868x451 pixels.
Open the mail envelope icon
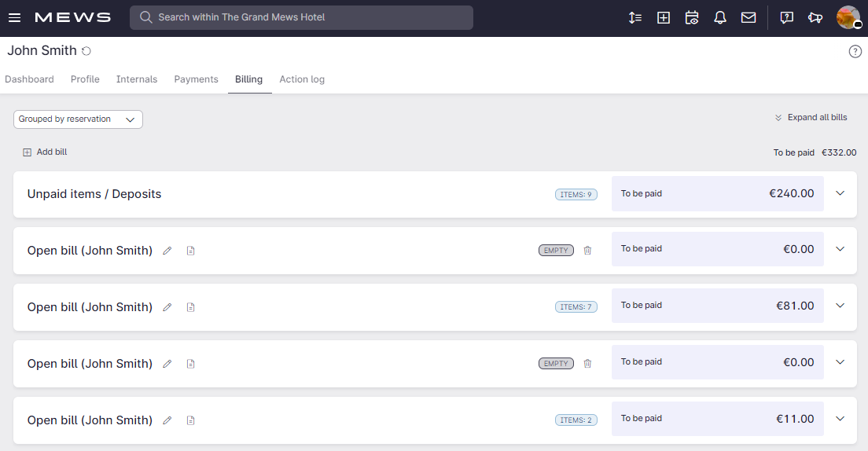pyautogui.click(x=748, y=17)
